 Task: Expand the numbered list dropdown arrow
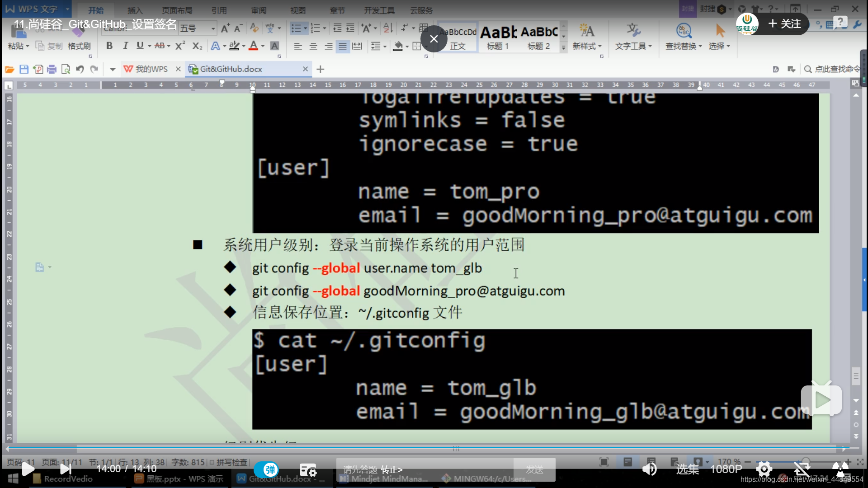click(325, 28)
